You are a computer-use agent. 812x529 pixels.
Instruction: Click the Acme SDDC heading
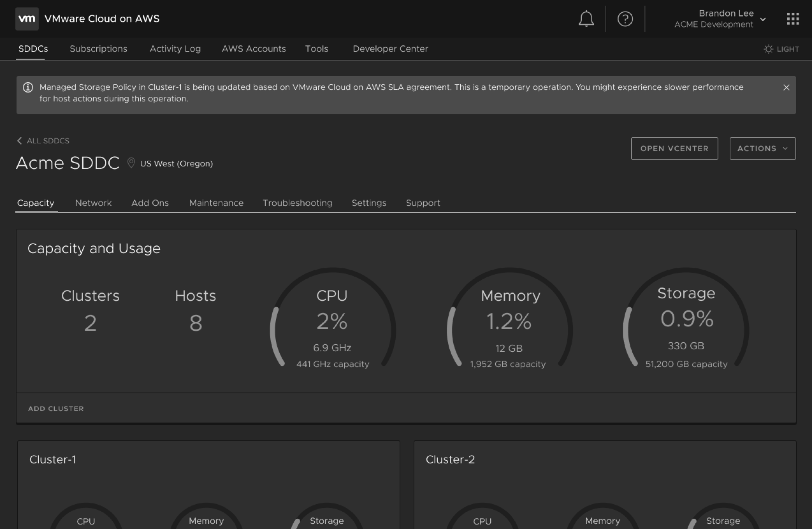(x=68, y=163)
